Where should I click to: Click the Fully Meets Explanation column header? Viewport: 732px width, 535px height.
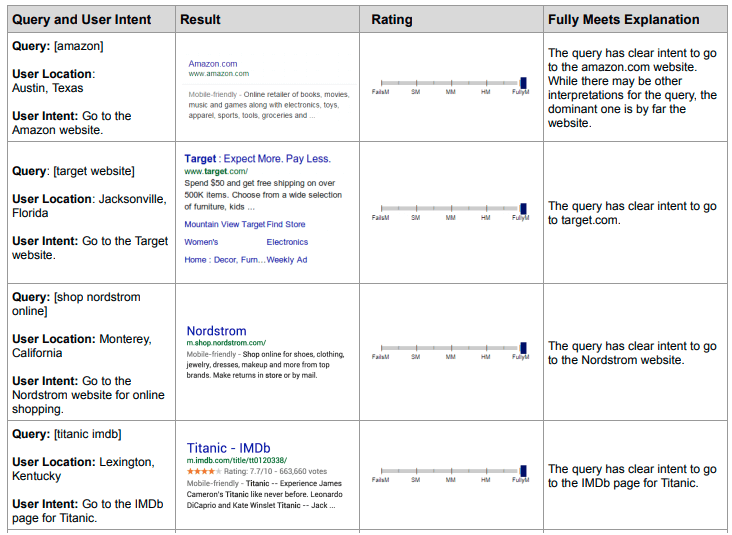coord(624,20)
